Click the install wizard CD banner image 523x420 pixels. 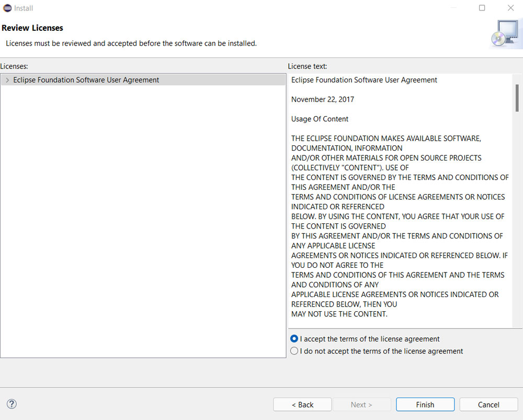(505, 33)
